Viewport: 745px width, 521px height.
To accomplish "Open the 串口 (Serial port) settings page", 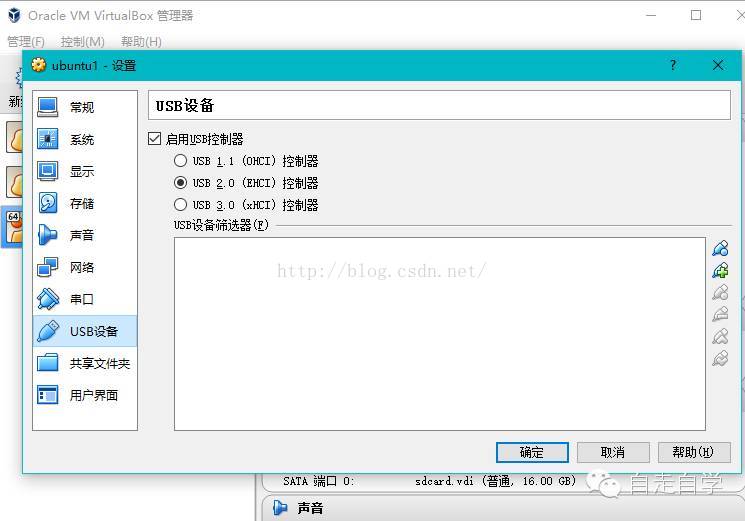I will (85, 299).
